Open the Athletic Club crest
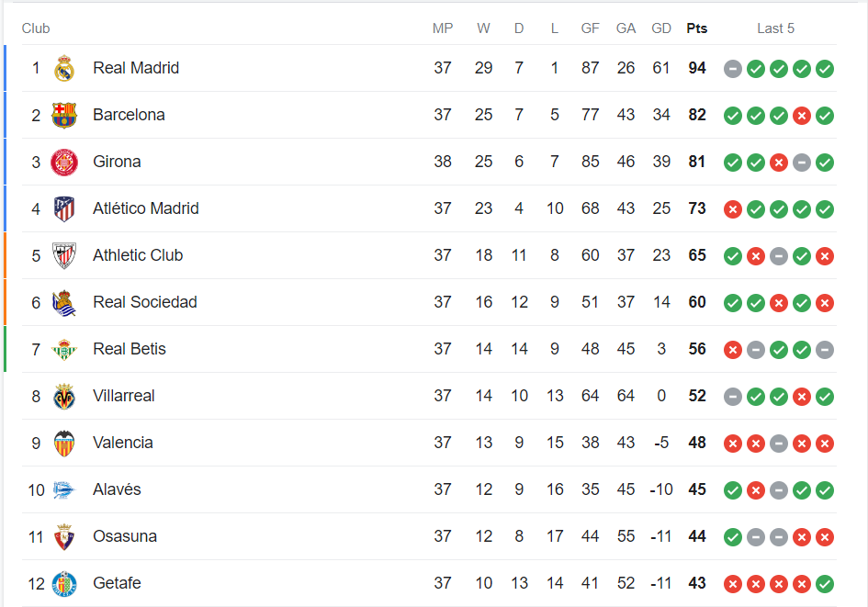 64,255
